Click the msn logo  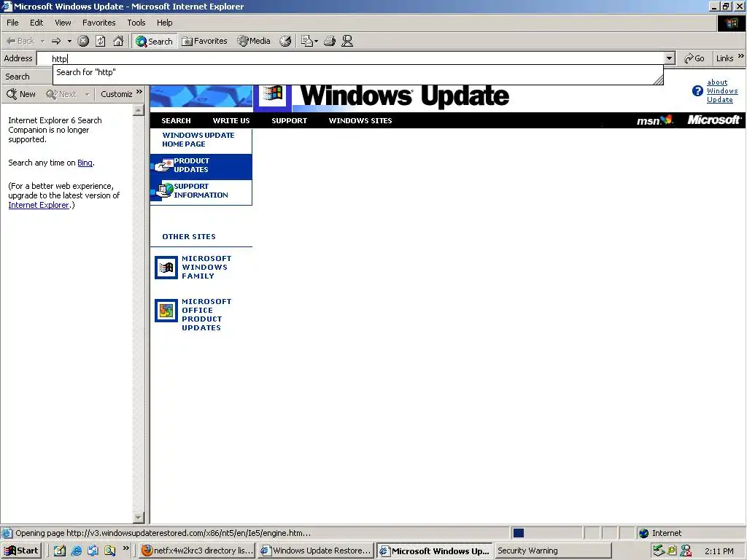(x=655, y=120)
